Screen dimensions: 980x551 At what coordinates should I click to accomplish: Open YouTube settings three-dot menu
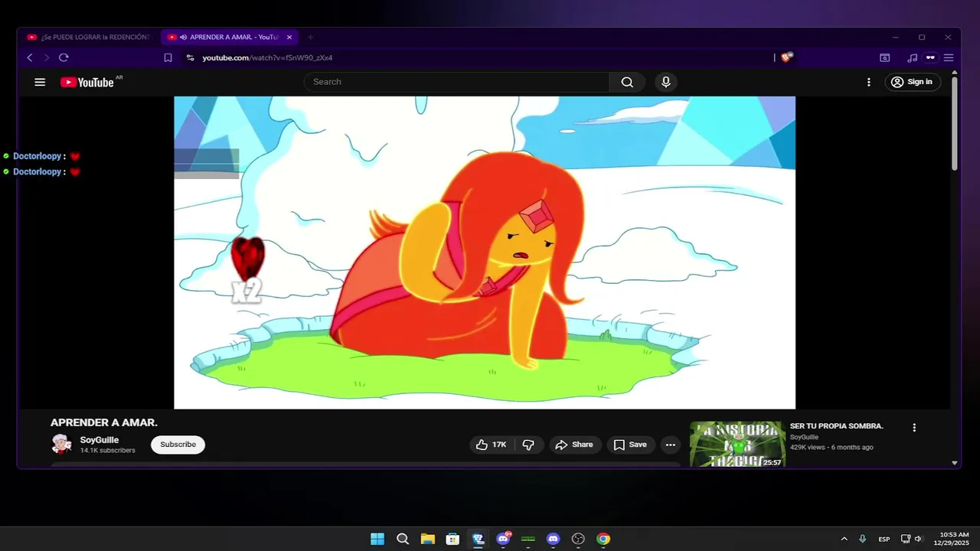click(x=868, y=82)
